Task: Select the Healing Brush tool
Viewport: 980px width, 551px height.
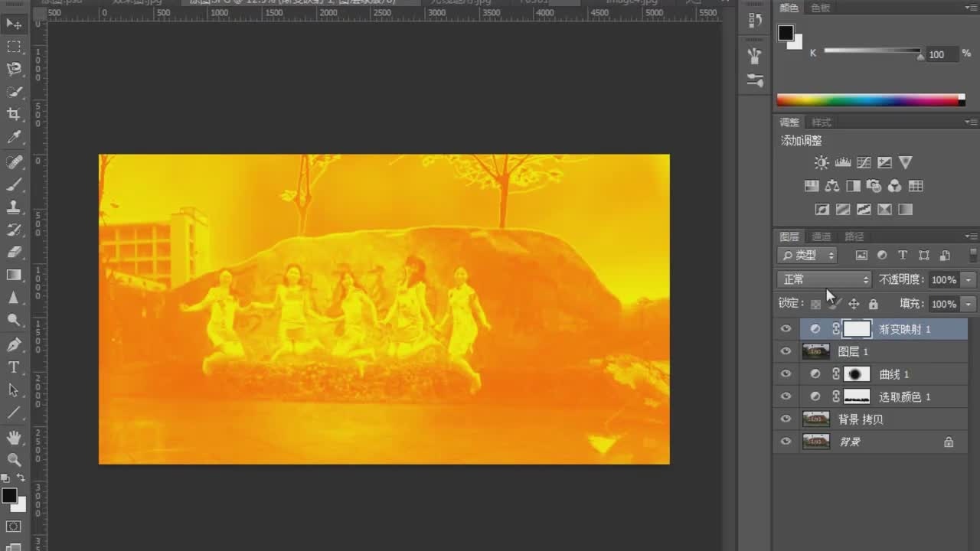Action: coord(14,162)
